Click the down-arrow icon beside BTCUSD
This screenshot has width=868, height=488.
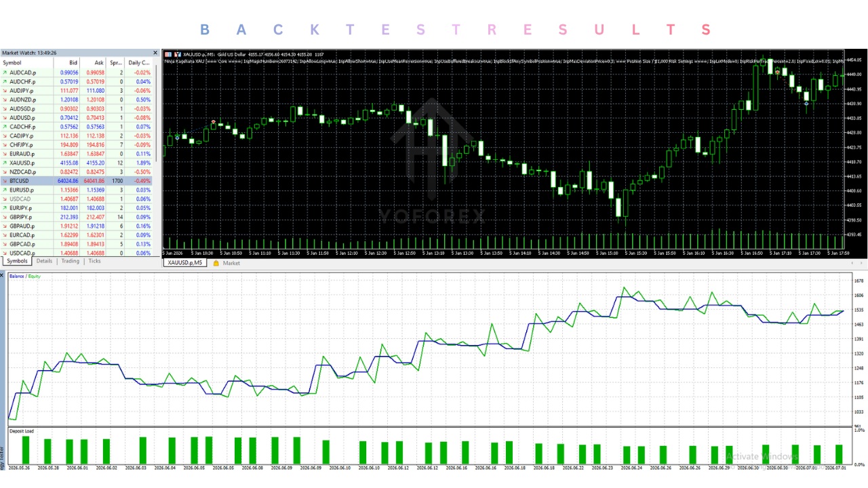(5, 181)
